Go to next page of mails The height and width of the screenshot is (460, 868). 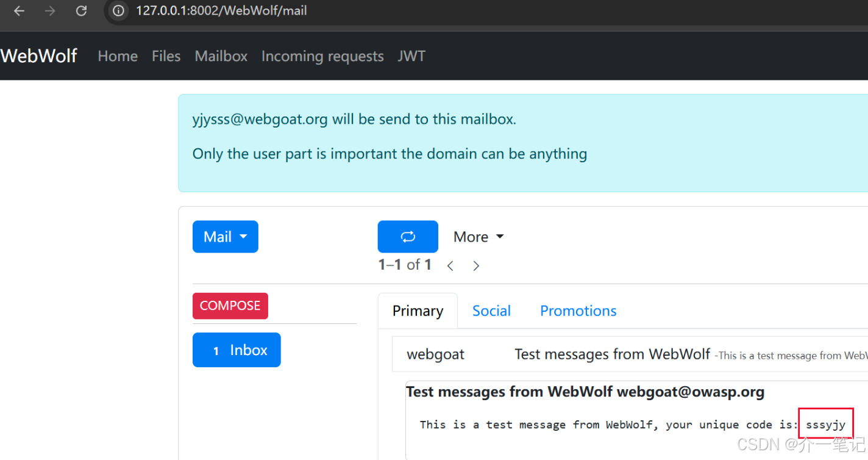[x=476, y=265]
